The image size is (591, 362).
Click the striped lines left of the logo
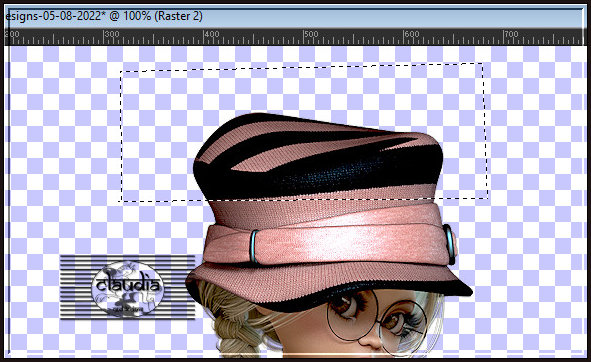click(75, 287)
